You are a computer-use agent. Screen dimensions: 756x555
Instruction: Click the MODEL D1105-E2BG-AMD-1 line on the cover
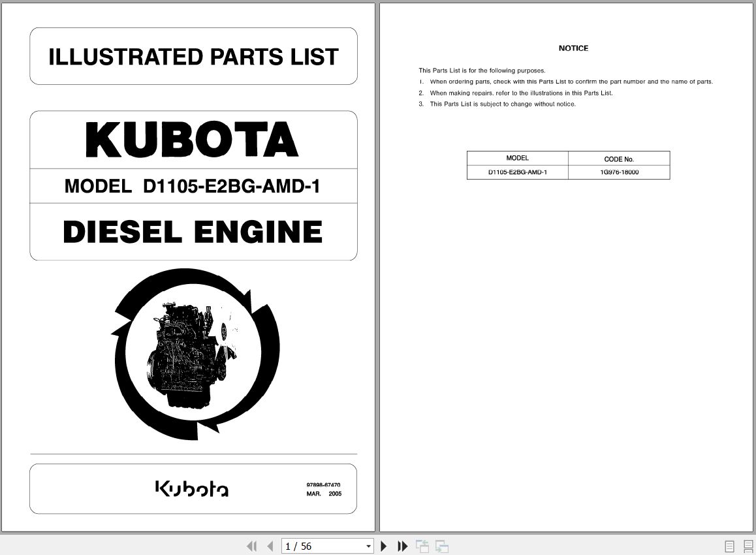click(x=193, y=186)
